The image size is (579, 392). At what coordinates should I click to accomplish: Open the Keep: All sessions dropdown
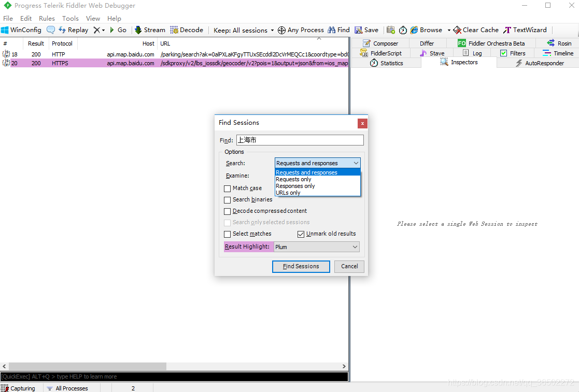[x=244, y=30]
